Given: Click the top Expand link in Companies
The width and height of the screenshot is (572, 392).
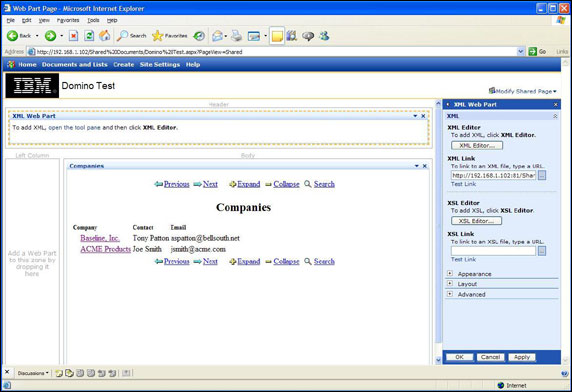Looking at the screenshot, I should [248, 184].
